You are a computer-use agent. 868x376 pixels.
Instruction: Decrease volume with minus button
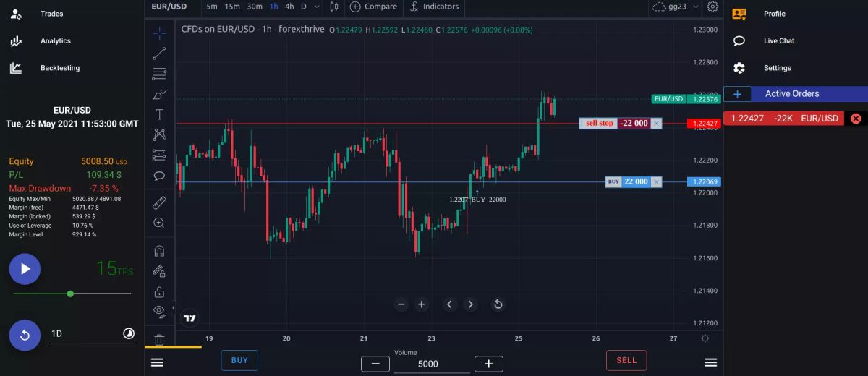click(x=375, y=364)
